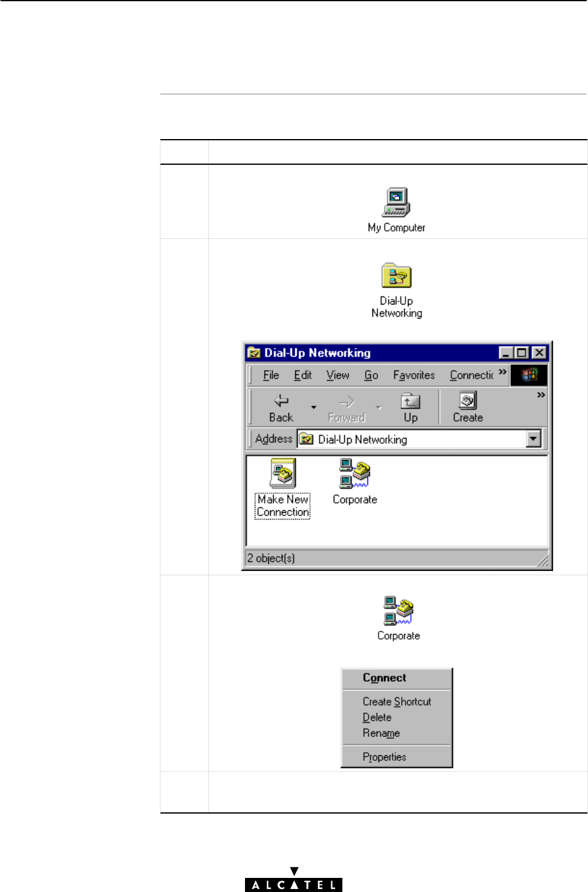Open the File menu
This screenshot has height=892, width=588.
pos(271,375)
